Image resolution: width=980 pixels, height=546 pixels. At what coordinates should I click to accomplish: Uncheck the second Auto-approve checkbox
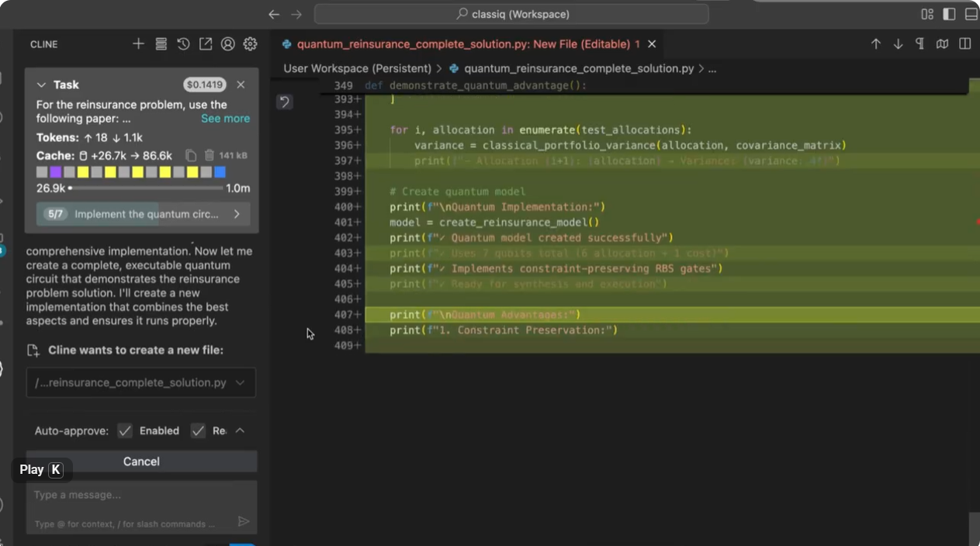click(x=198, y=430)
